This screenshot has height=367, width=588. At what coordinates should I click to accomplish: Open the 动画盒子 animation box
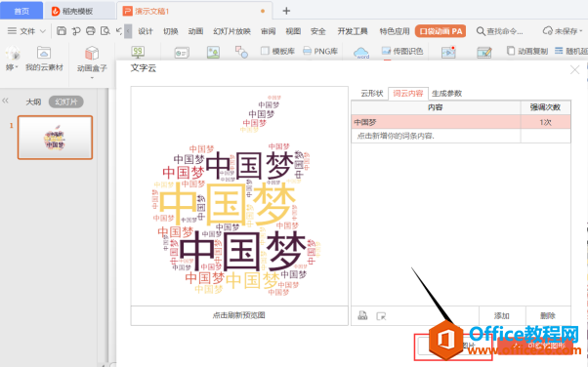point(92,60)
